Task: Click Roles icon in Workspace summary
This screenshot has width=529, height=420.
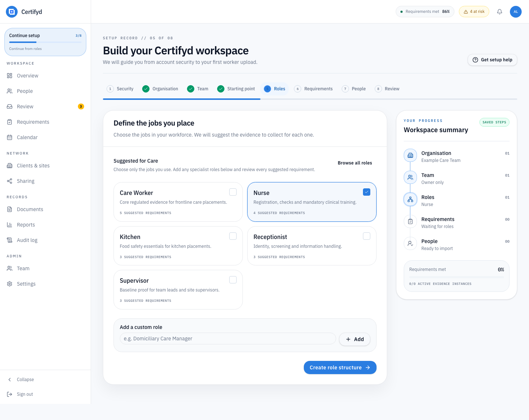Action: [410, 199]
